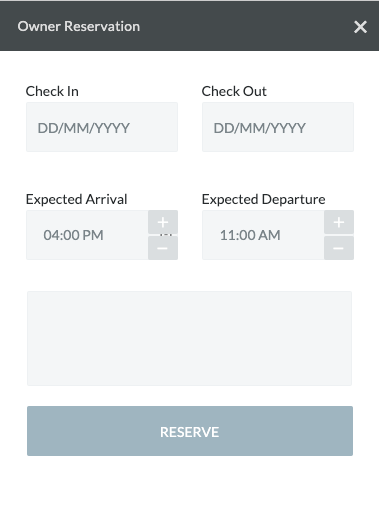Increase Expected Departure time with plus icon
This screenshot has height=505, width=379.
coord(339,222)
